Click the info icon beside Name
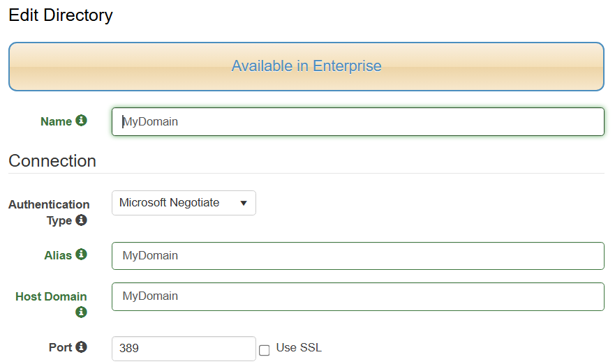The image size is (615, 364). coord(82,121)
